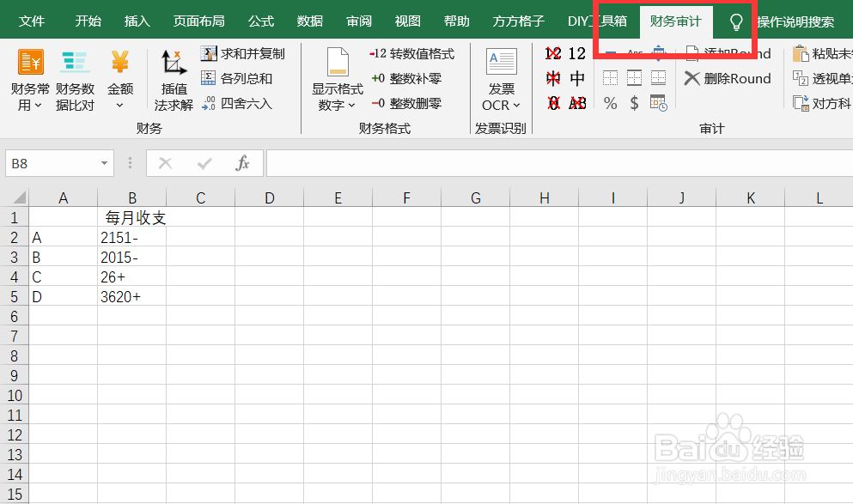Click plain 中 keep Chinese icon
Screen dimensions: 853x504
[x=577, y=78]
